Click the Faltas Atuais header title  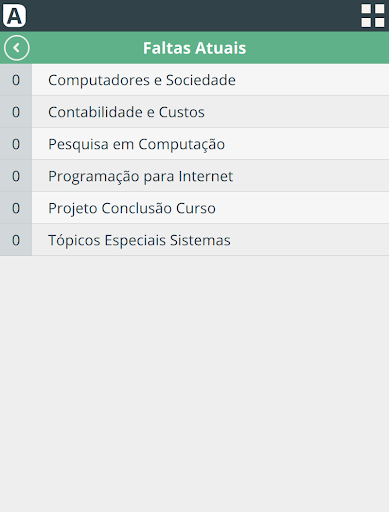pos(194,48)
